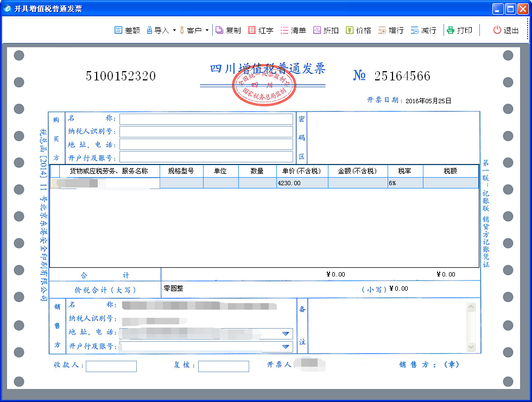Click the buyer 开户行及账号 field

206,157
